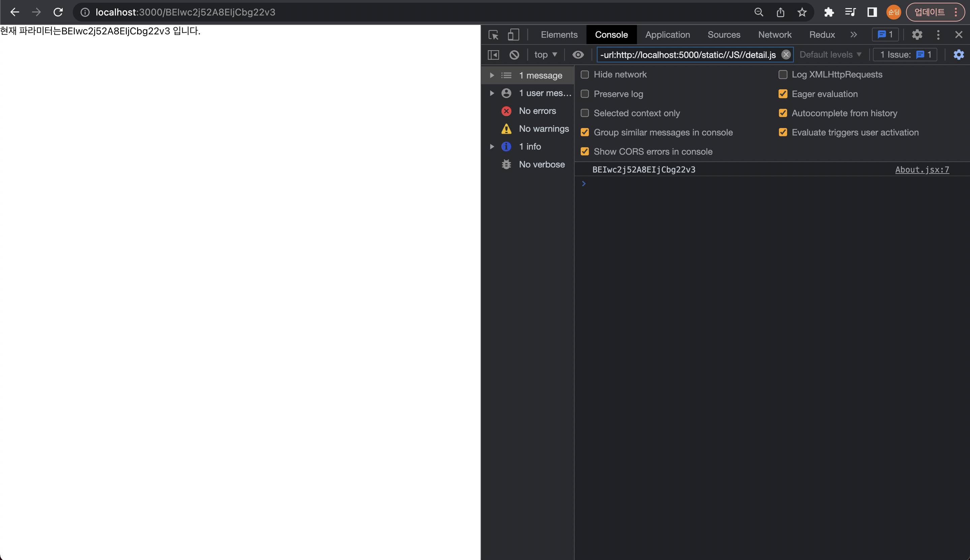Viewport: 970px width, 560px height.
Task: Enable Hide network checkbox
Action: tap(585, 74)
